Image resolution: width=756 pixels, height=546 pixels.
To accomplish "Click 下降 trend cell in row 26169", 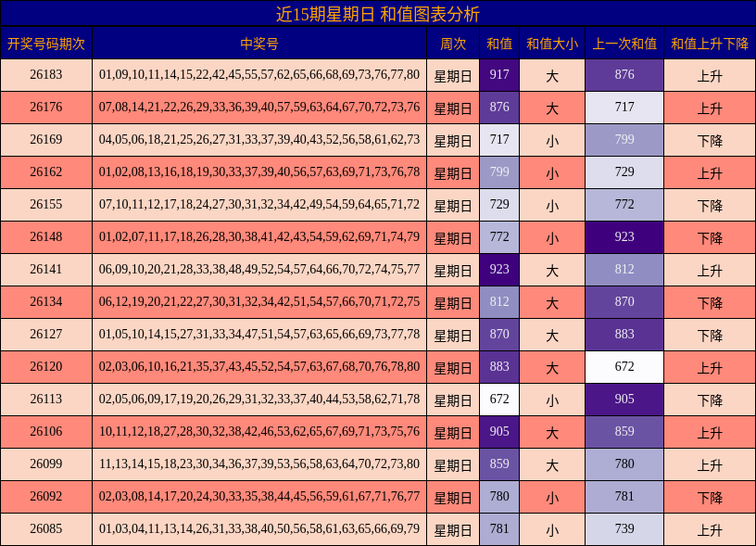I will point(710,140).
